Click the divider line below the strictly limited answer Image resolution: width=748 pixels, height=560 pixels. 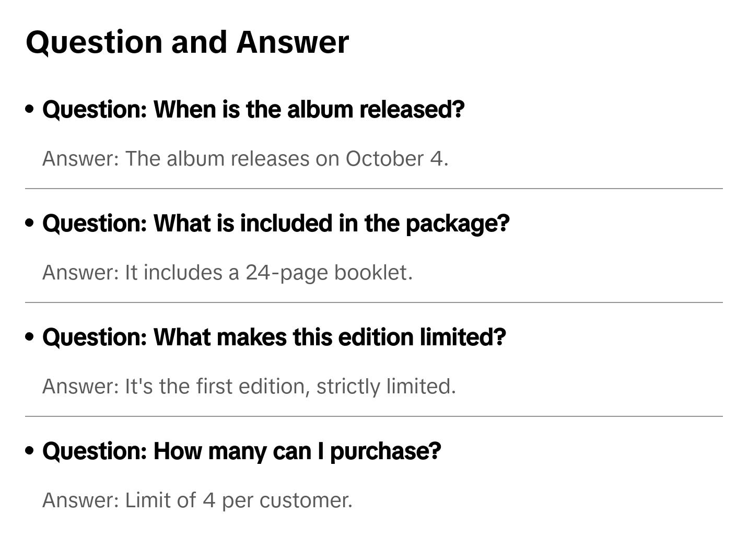(x=373, y=416)
